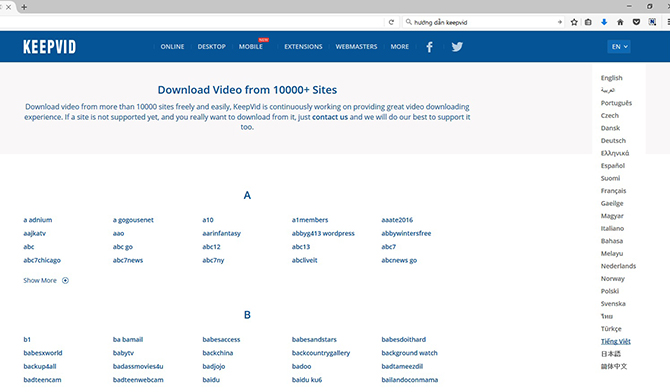Select Français language
Screen dimensions: 670x392
[613, 191]
